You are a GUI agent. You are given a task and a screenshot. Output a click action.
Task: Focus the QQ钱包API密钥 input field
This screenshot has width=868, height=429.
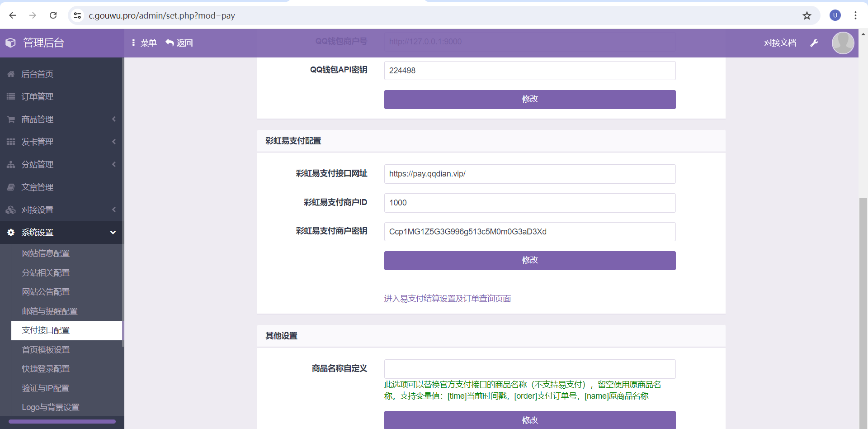coord(530,71)
